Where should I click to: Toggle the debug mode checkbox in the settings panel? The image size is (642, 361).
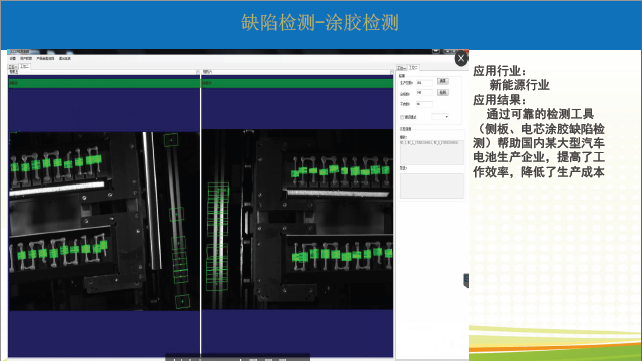402,117
